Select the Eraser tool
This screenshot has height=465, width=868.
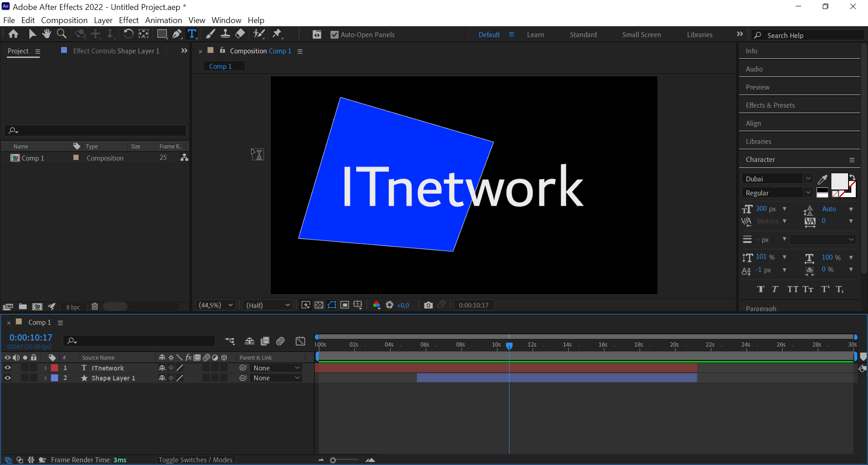[240, 33]
